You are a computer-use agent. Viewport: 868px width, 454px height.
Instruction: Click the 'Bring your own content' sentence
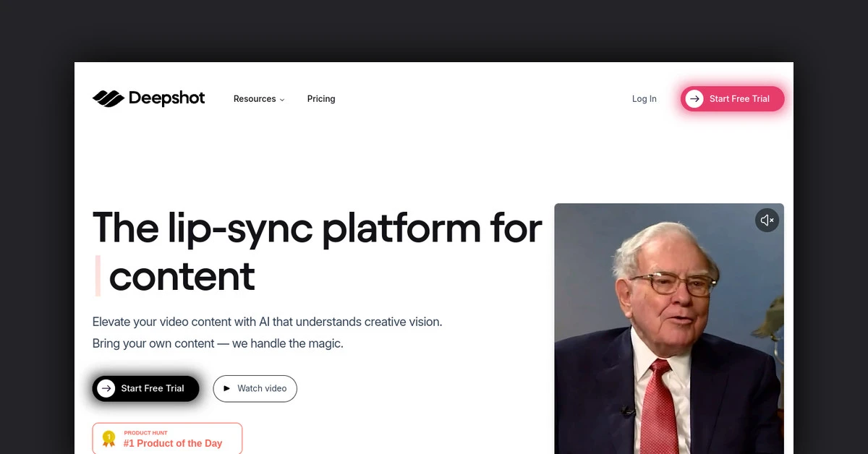(218, 343)
